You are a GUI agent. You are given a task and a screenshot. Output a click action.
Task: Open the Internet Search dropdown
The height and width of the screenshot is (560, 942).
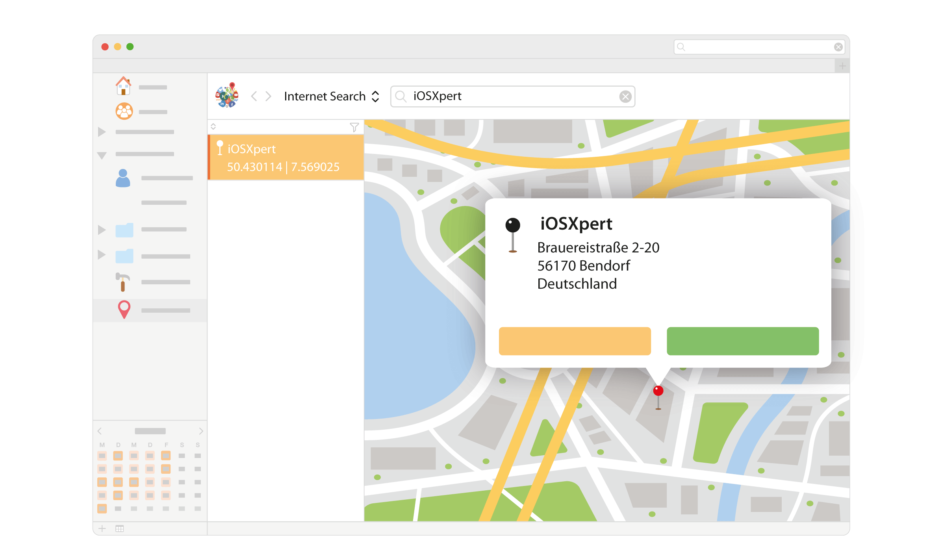(332, 96)
